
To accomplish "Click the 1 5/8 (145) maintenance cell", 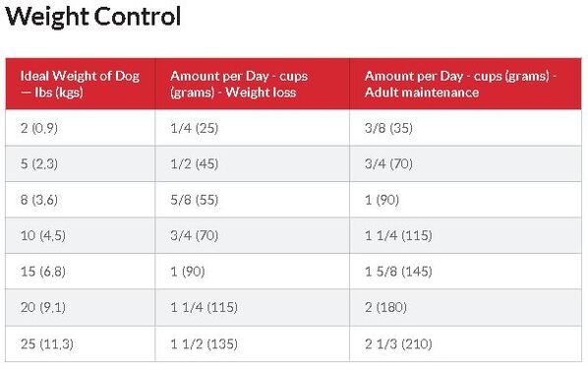I will (465, 272).
